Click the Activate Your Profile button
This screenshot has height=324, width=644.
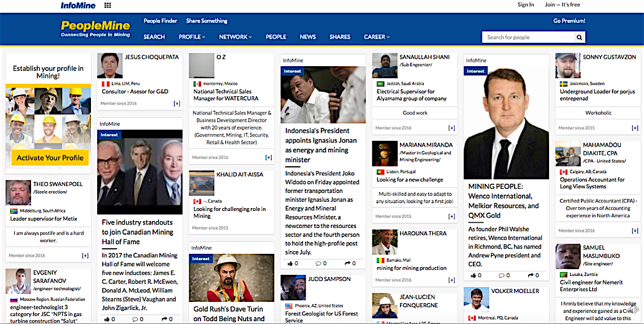click(x=50, y=158)
